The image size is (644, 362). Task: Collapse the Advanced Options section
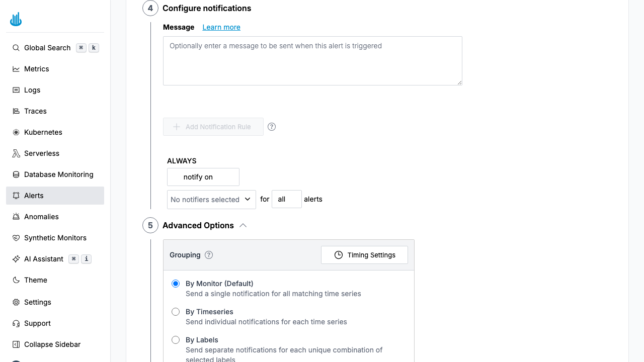pos(243,225)
